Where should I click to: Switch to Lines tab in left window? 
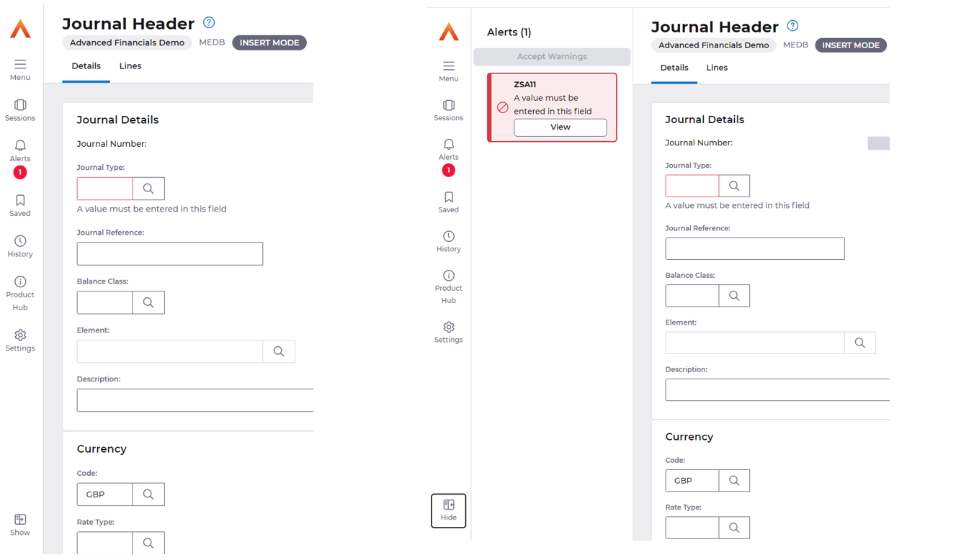(x=130, y=66)
